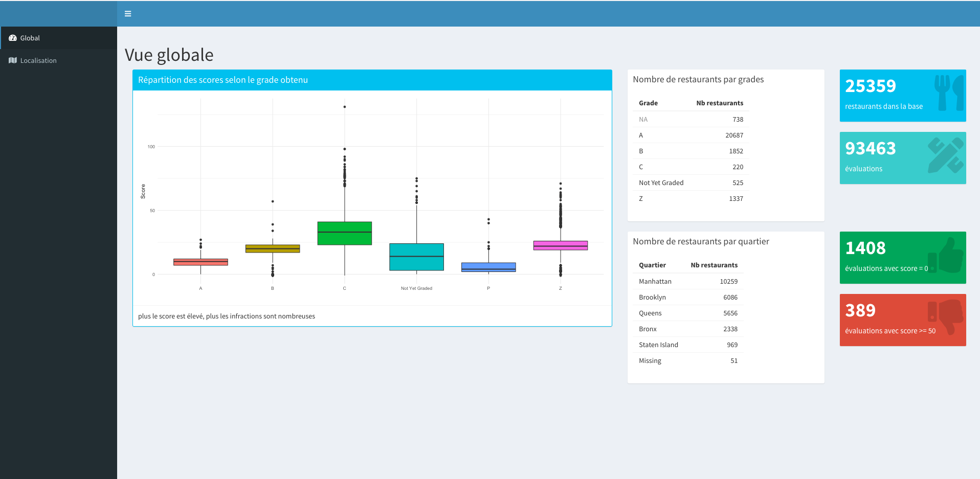Click the thumbs-down icon in the red box
Screen dimensions: 980x479
[945, 317]
